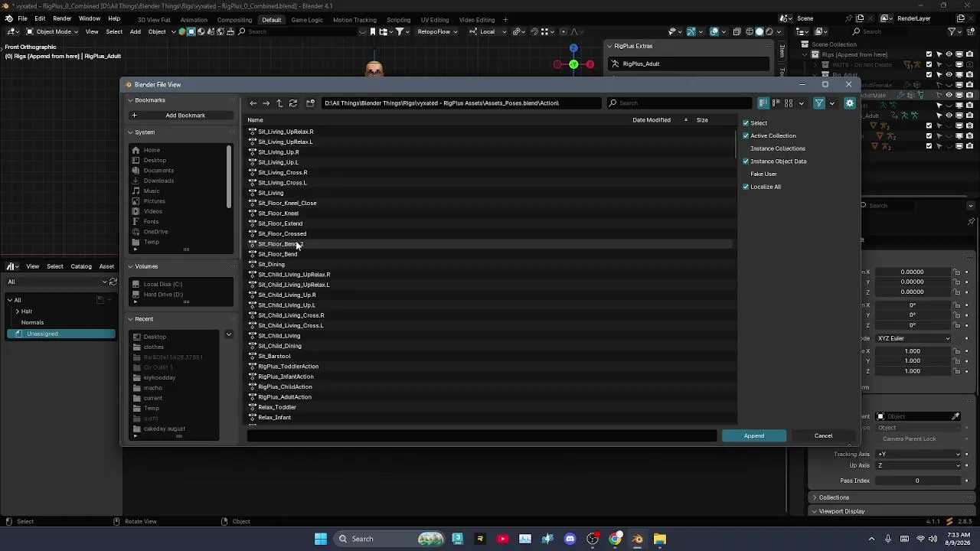
Task: Collapse the RigPlus Extras panel
Action: point(609,47)
